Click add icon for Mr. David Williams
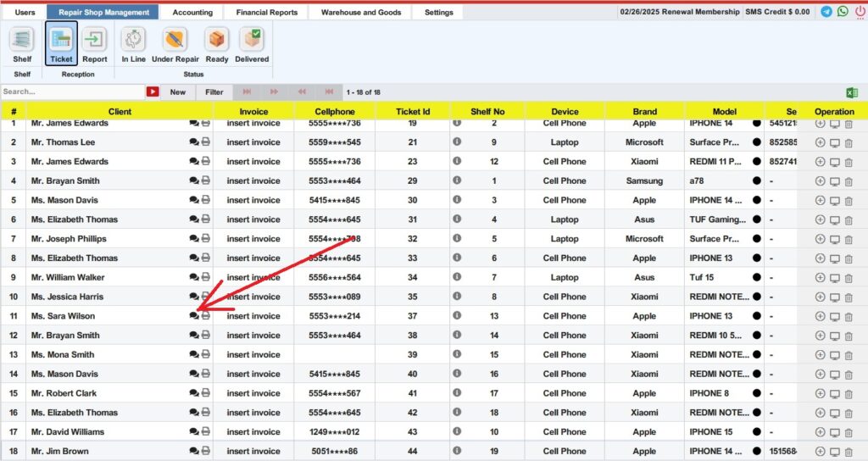This screenshot has width=868, height=461. [x=821, y=432]
